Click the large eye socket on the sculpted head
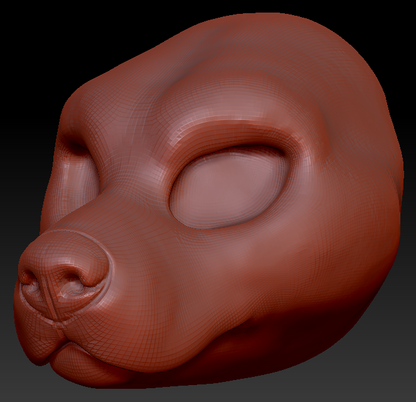Screen dimensions: 416x402 coord(229,187)
